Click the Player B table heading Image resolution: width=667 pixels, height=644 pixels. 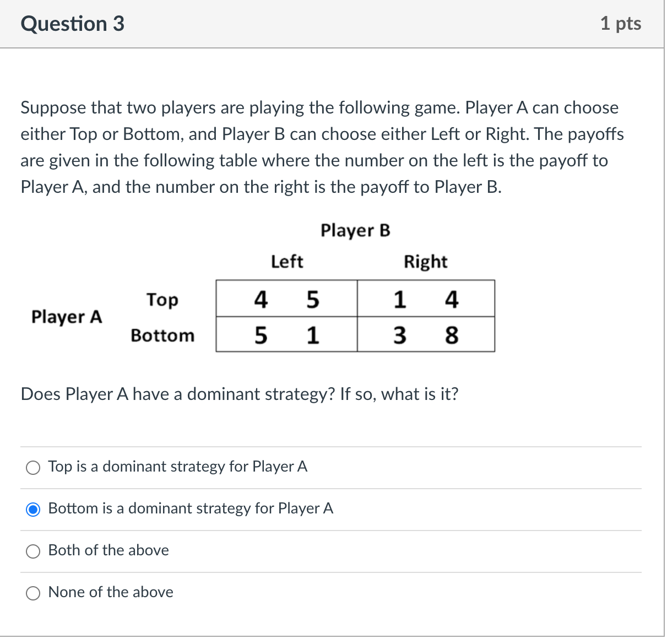coord(355,231)
